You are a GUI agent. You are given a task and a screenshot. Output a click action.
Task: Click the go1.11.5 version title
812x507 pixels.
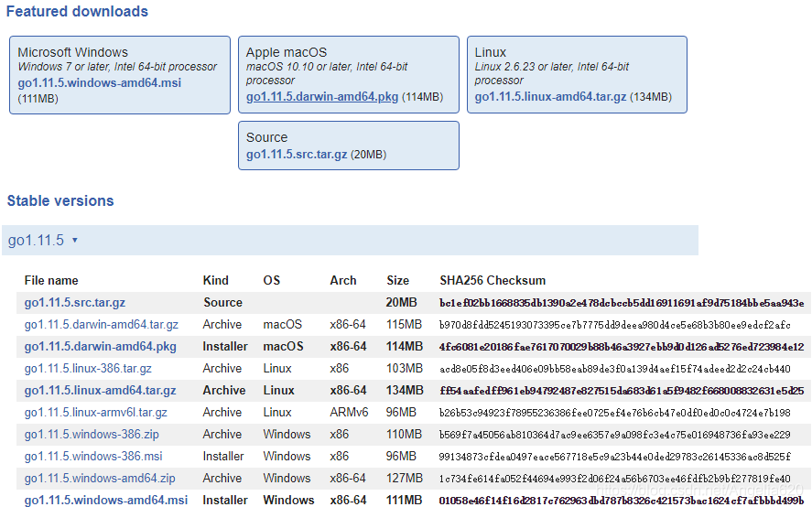pos(36,241)
